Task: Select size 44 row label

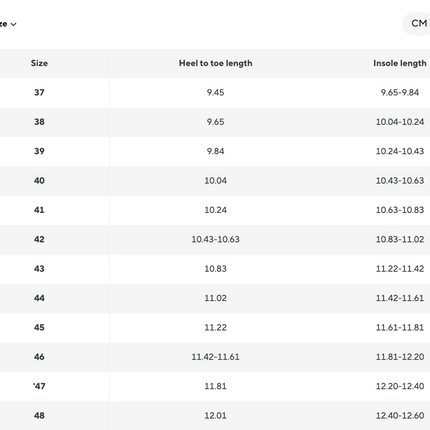Action: 39,298
